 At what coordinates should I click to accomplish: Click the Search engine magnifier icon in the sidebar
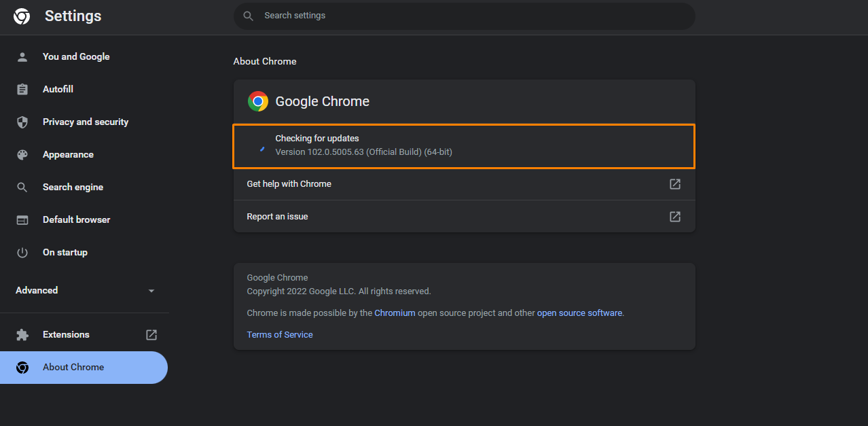click(22, 188)
